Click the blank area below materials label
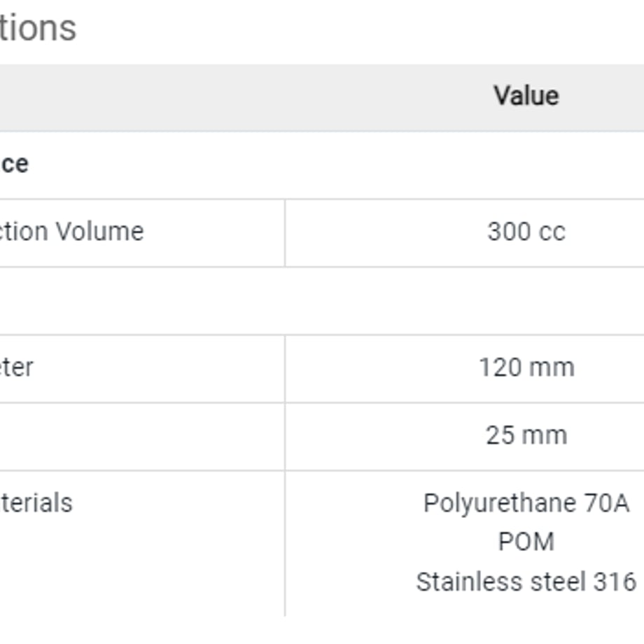The width and height of the screenshot is (644, 644). click(142, 571)
